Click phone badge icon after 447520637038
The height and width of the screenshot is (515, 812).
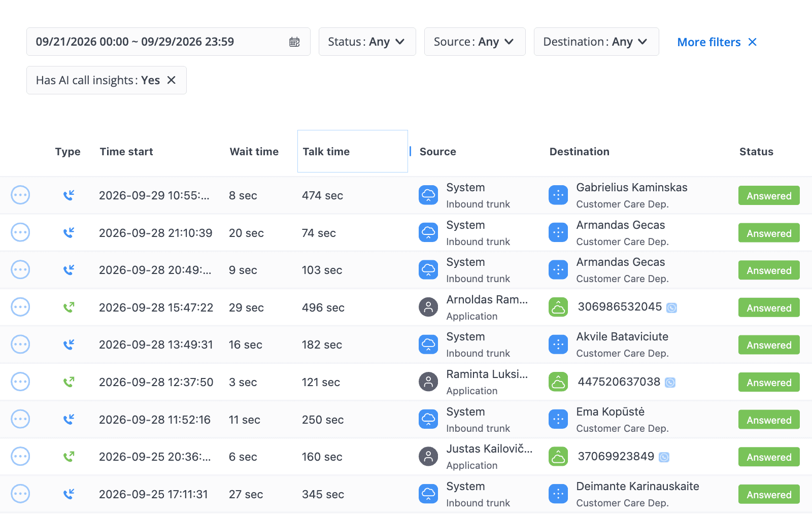pyautogui.click(x=670, y=383)
